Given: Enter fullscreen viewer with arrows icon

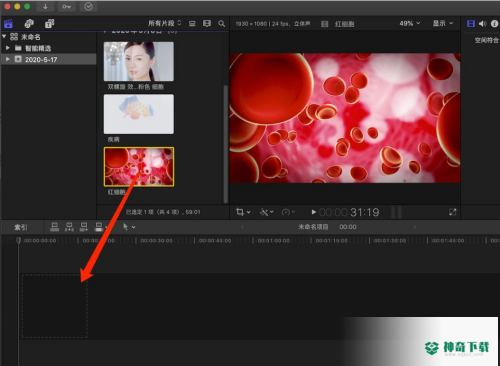Looking at the screenshot, I should [x=452, y=212].
